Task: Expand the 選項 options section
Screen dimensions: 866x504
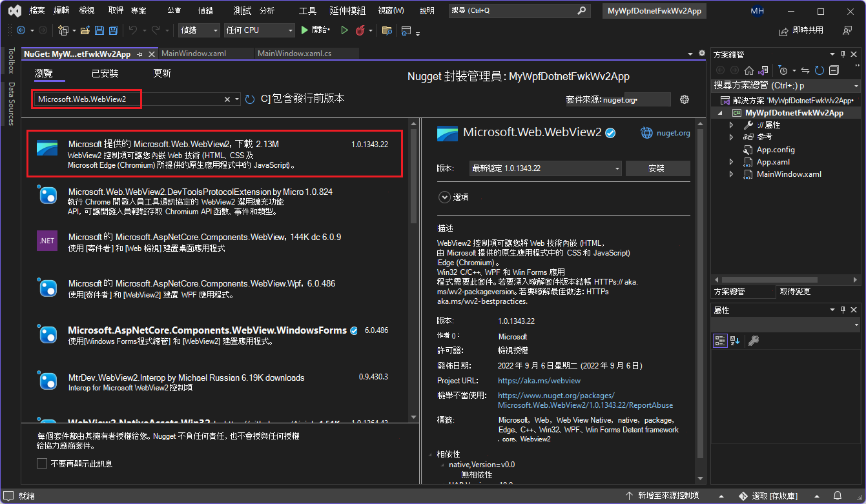Action: click(x=444, y=197)
